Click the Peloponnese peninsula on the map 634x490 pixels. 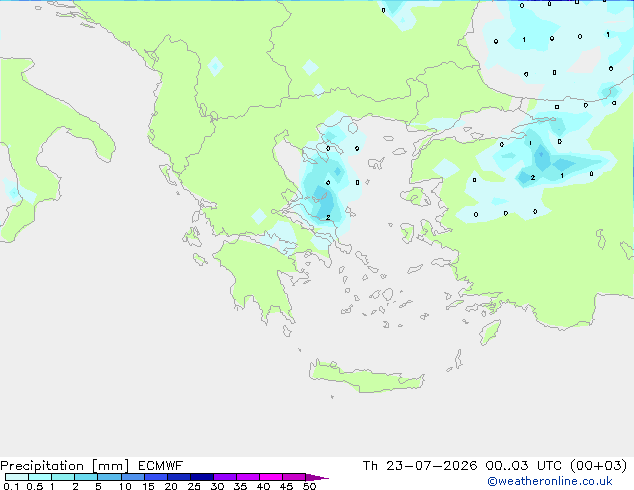pos(259,275)
